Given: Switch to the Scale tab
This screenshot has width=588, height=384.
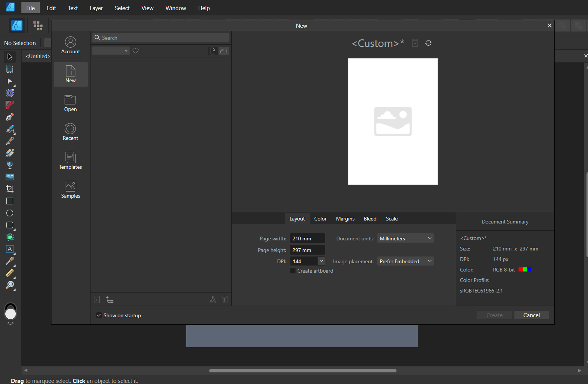Looking at the screenshot, I should pos(392,219).
